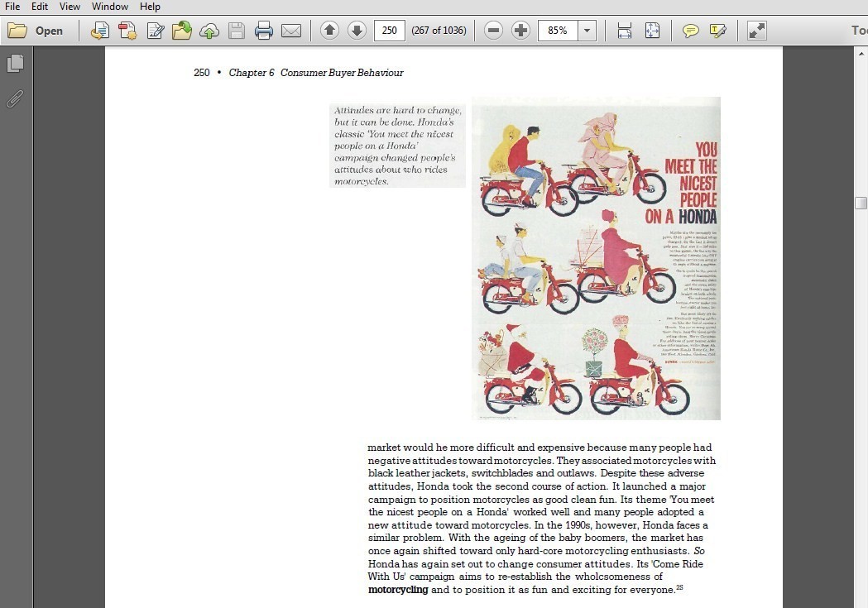Print the document with printer icon
Viewport: 868px width, 608px height.
pyautogui.click(x=263, y=31)
